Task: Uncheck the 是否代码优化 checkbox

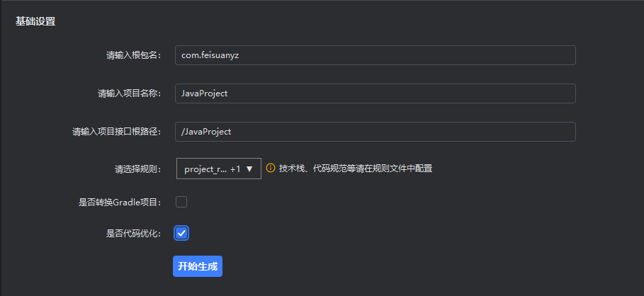Action: pyautogui.click(x=181, y=233)
